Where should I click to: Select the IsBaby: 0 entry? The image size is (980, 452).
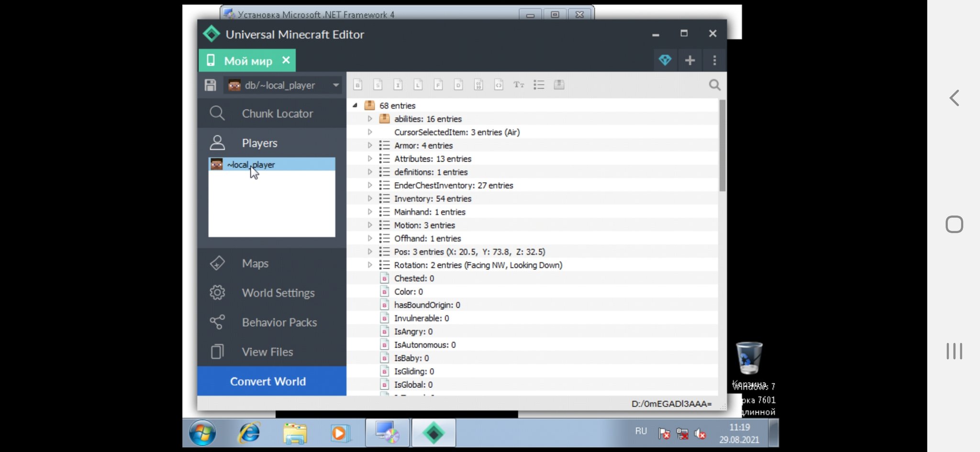[411, 358]
